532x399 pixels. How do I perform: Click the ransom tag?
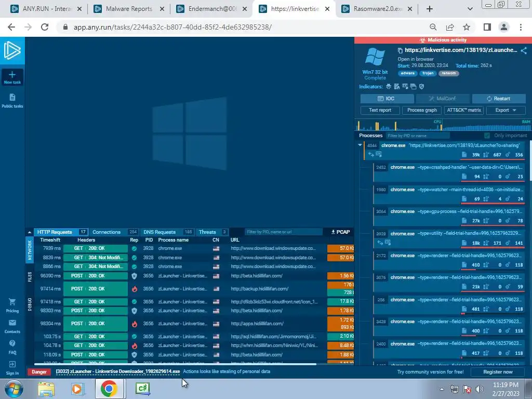point(448,73)
